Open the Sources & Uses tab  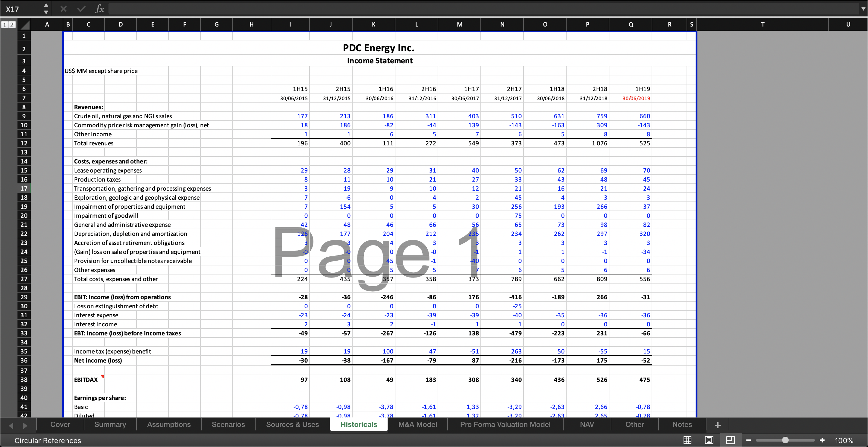(292, 424)
